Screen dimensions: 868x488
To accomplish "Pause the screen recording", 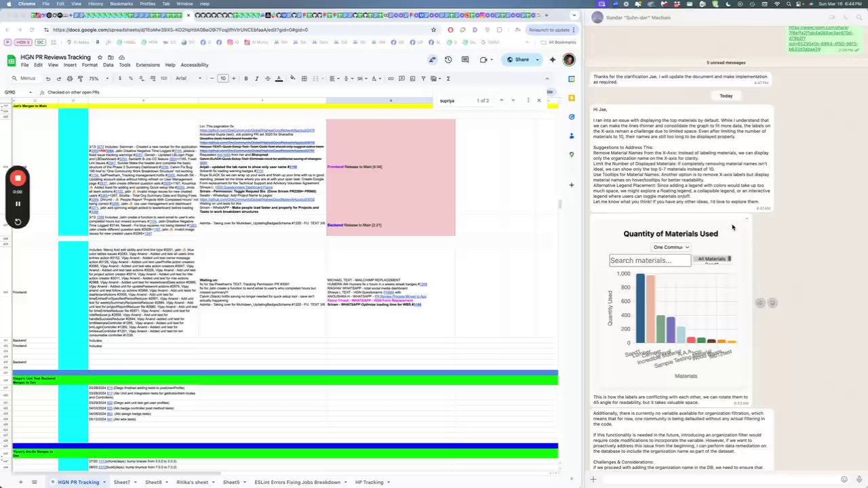I will click(18, 203).
